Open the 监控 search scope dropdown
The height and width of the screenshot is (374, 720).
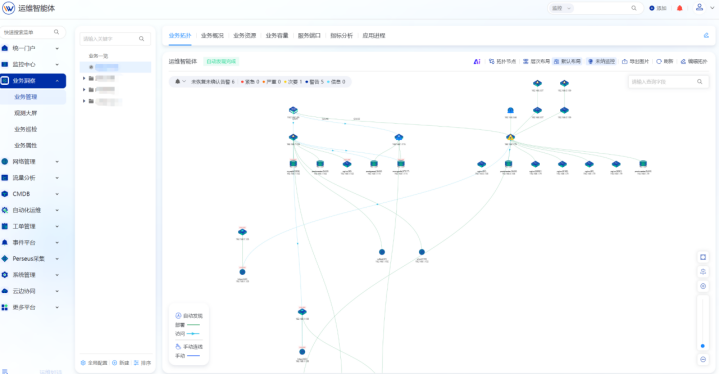click(561, 8)
